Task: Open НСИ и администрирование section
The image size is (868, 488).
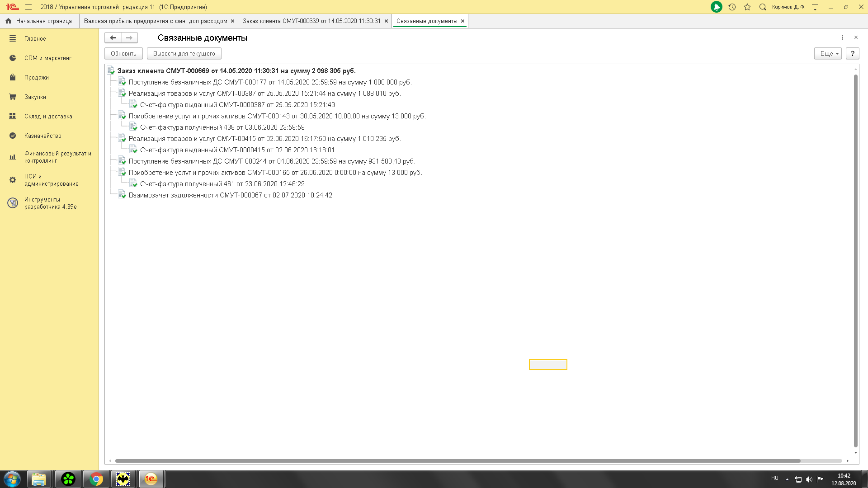Action: pyautogui.click(x=52, y=180)
